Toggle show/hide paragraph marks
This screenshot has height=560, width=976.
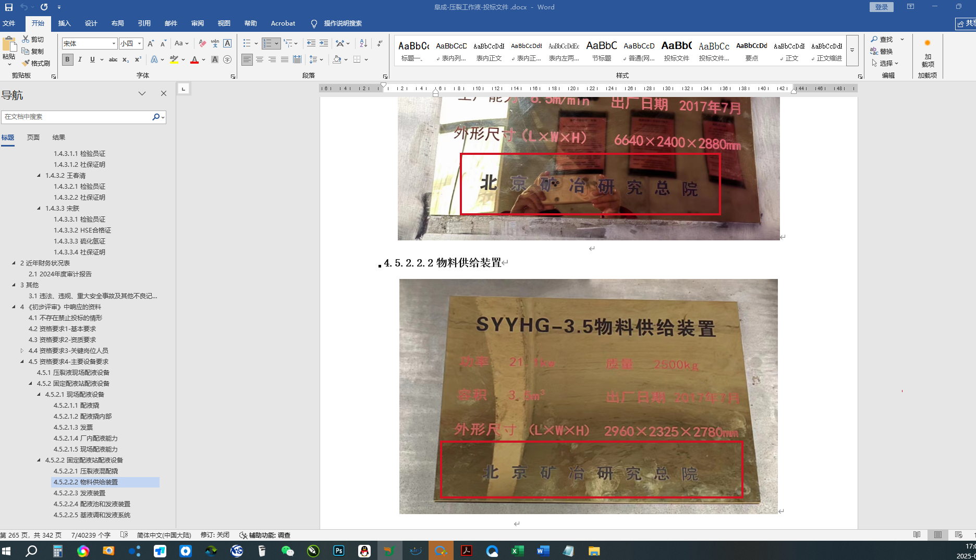(x=380, y=44)
